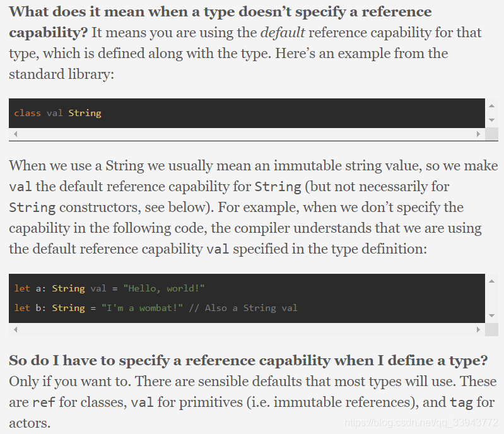Click left scroll arrow under class val String block
This screenshot has width=504, height=434.
(15, 134)
